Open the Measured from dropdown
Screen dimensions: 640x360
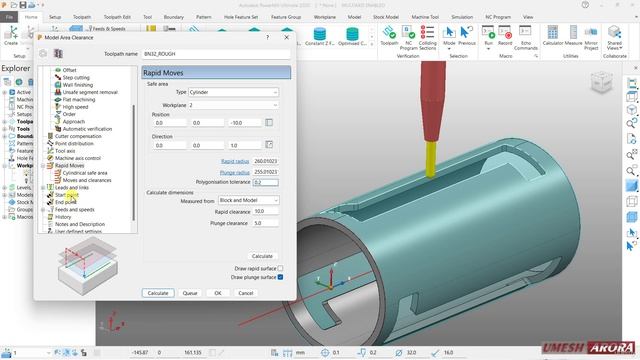pyautogui.click(x=249, y=200)
